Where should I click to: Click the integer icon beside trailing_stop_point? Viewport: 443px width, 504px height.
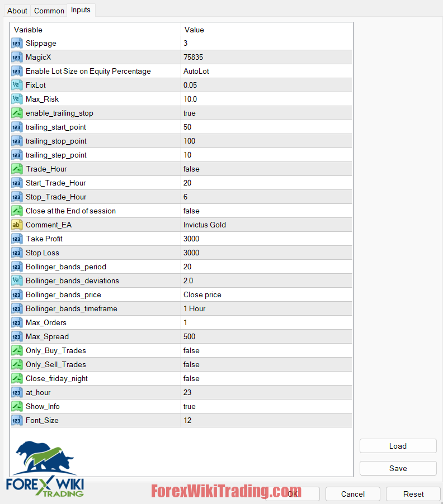[x=17, y=141]
